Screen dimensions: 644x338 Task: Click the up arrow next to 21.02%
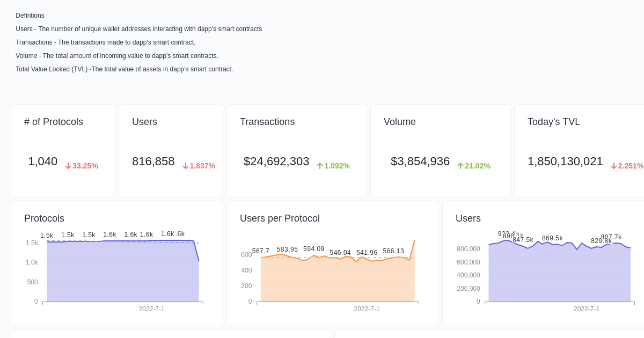460,166
